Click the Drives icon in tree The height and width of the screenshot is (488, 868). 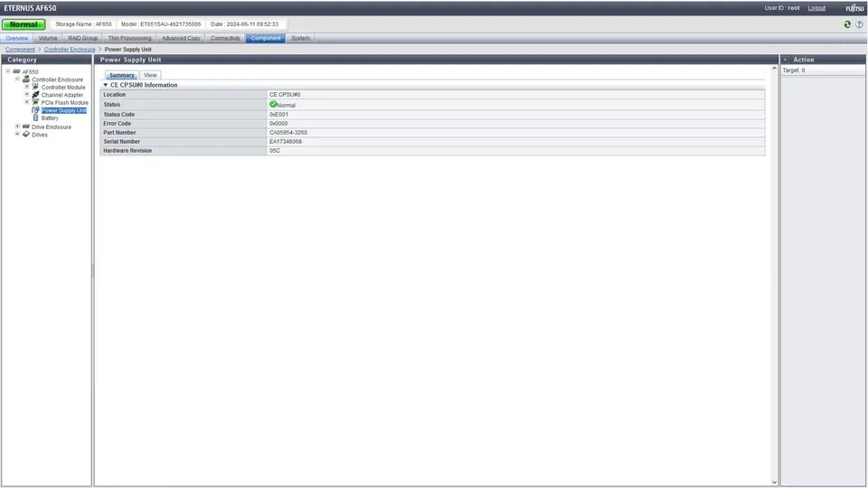26,135
